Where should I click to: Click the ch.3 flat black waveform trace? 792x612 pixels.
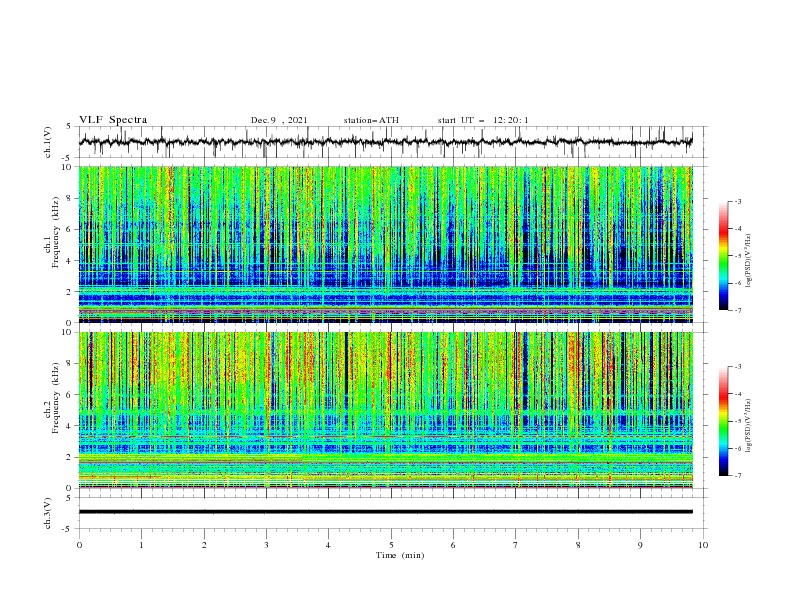coord(385,512)
